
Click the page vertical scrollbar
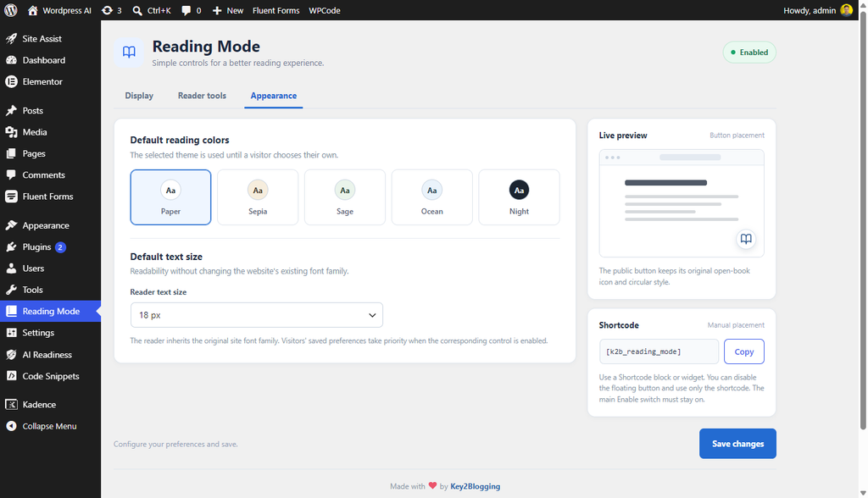pyautogui.click(x=862, y=221)
